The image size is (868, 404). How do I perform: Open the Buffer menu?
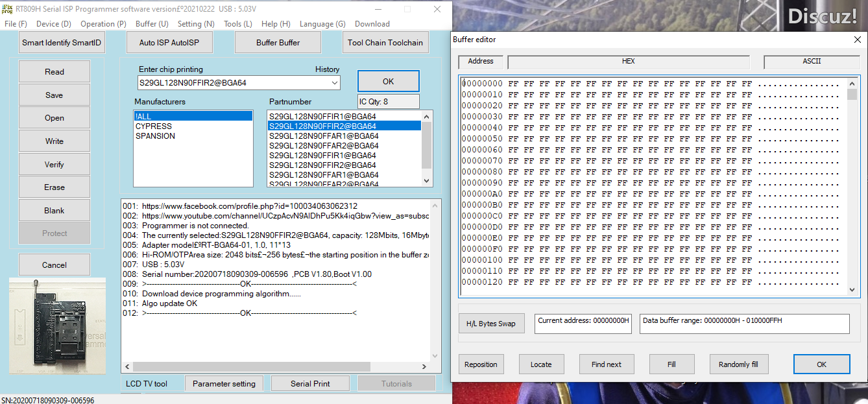coord(152,24)
